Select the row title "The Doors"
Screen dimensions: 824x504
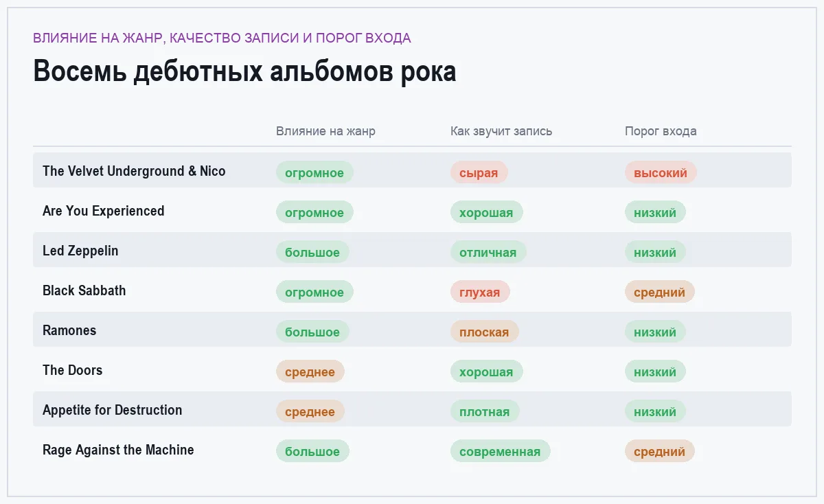[x=73, y=370]
